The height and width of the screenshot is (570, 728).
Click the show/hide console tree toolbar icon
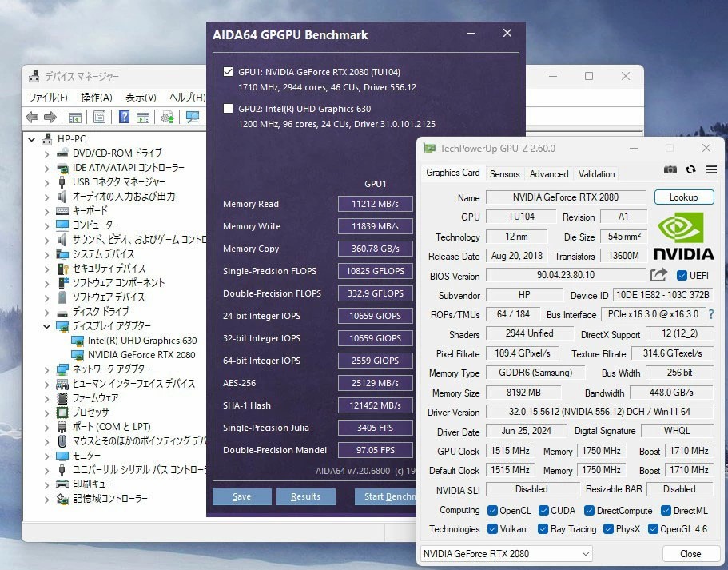[75, 117]
